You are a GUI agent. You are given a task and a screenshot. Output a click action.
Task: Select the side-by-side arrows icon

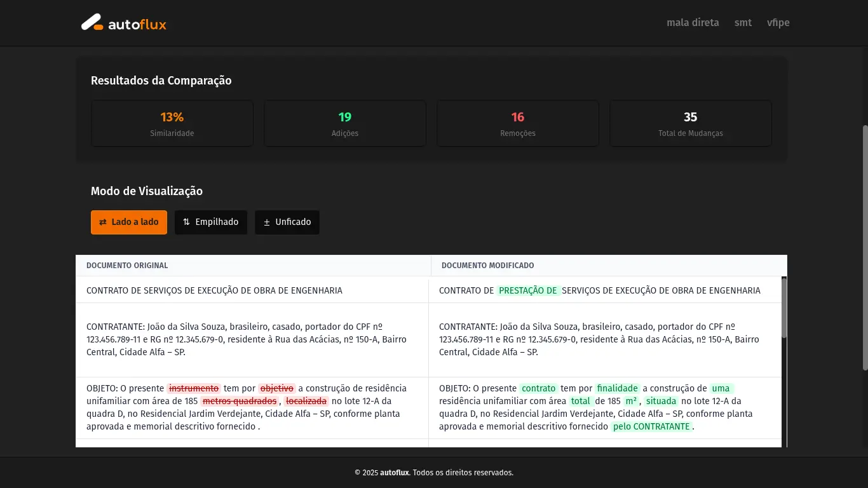[x=102, y=222]
